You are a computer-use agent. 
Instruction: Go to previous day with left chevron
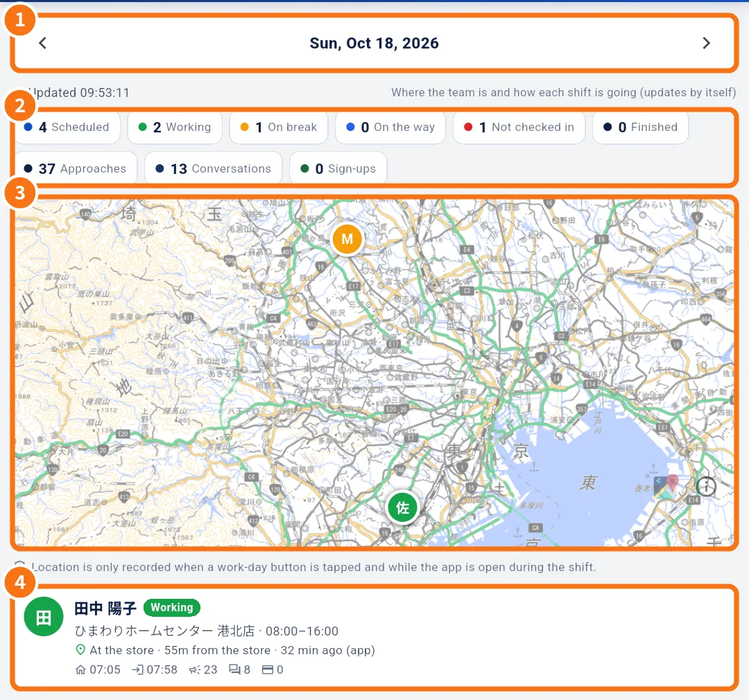[42, 44]
